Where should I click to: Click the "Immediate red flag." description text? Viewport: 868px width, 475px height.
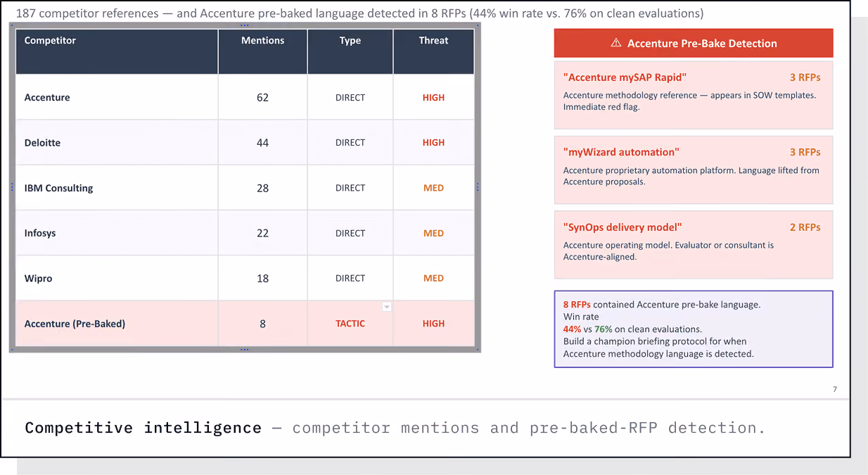pos(602,107)
